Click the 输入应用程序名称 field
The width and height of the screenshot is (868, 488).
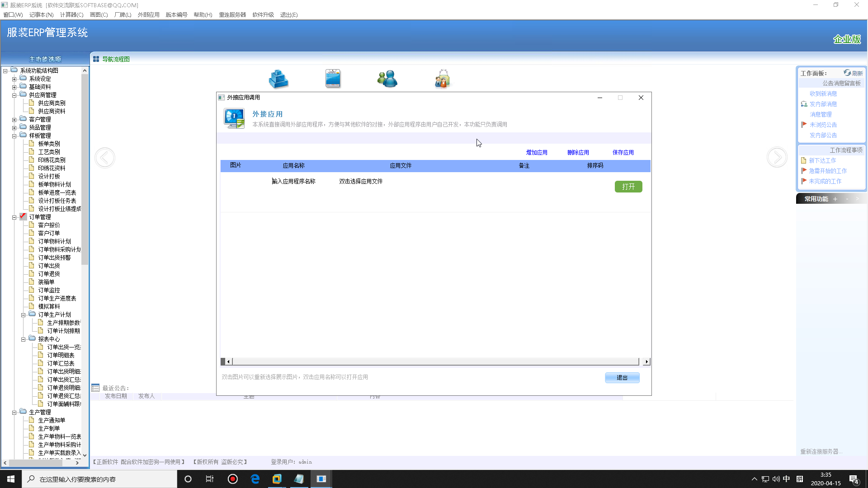pyautogui.click(x=293, y=181)
